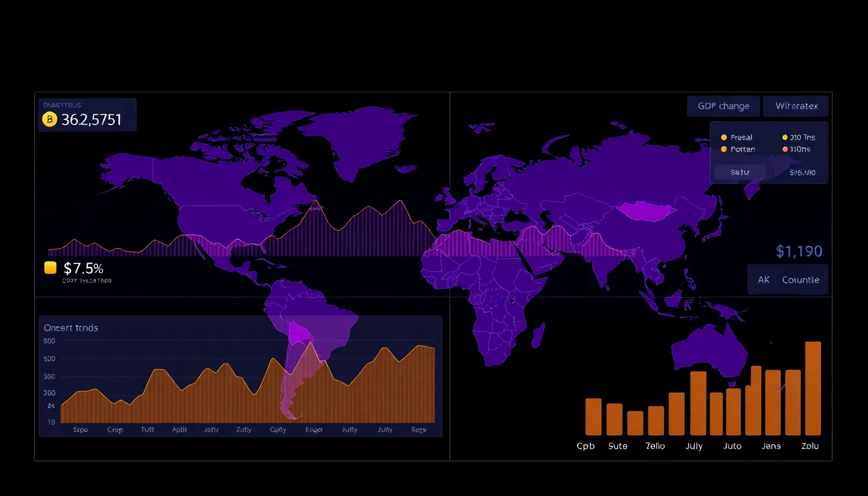Click the Sags label on the trends axis
Screen dimensions: 868x496
(x=418, y=429)
